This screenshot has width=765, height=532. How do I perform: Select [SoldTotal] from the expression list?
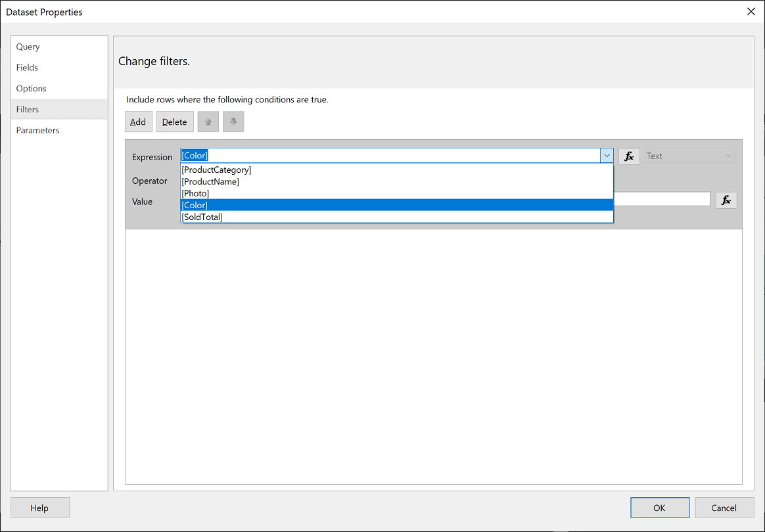[200, 217]
